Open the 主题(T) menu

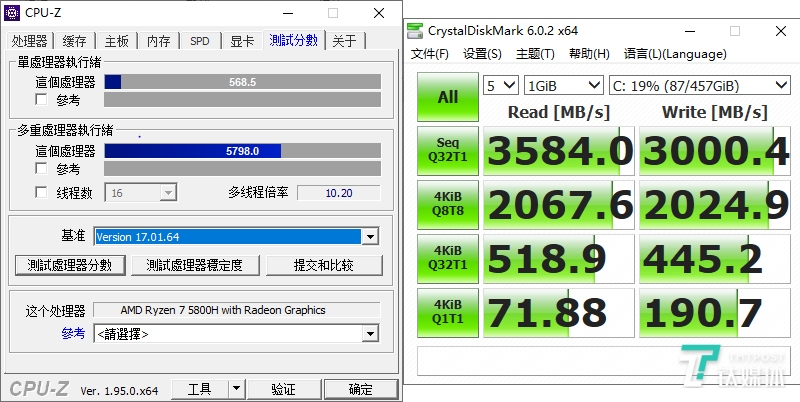click(x=535, y=54)
